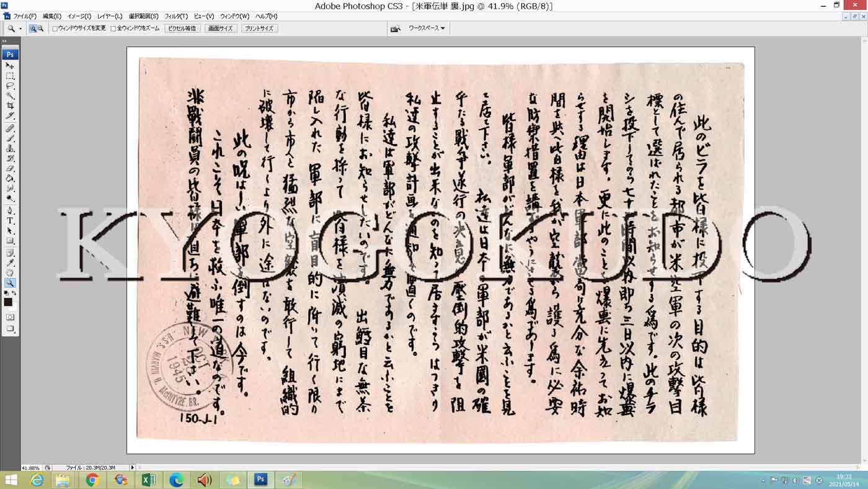Check the ウィンドウサイズを変更 checkbox
Screen dimensions: 868x489
tap(55, 29)
